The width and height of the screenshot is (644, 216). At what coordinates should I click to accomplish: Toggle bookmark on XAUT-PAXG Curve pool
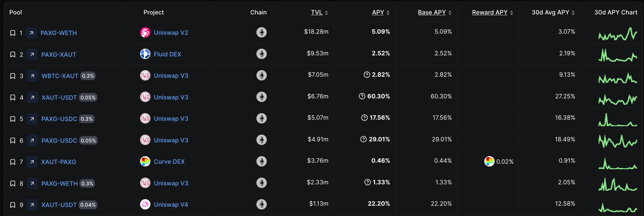pos(13,162)
